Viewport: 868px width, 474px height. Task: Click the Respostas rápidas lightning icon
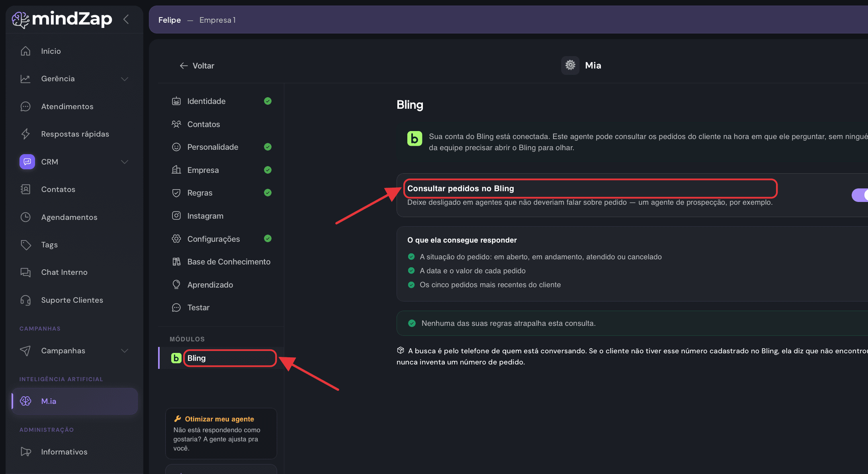click(x=25, y=134)
